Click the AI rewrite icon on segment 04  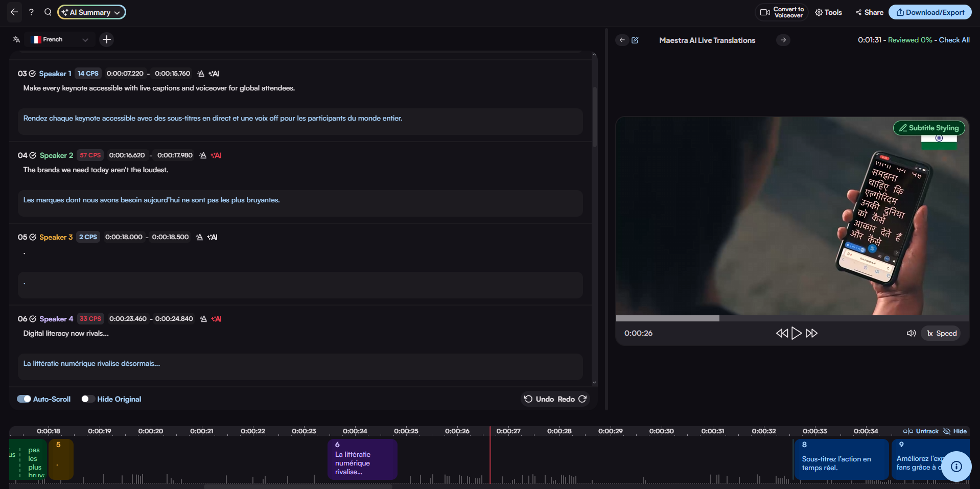click(x=216, y=155)
